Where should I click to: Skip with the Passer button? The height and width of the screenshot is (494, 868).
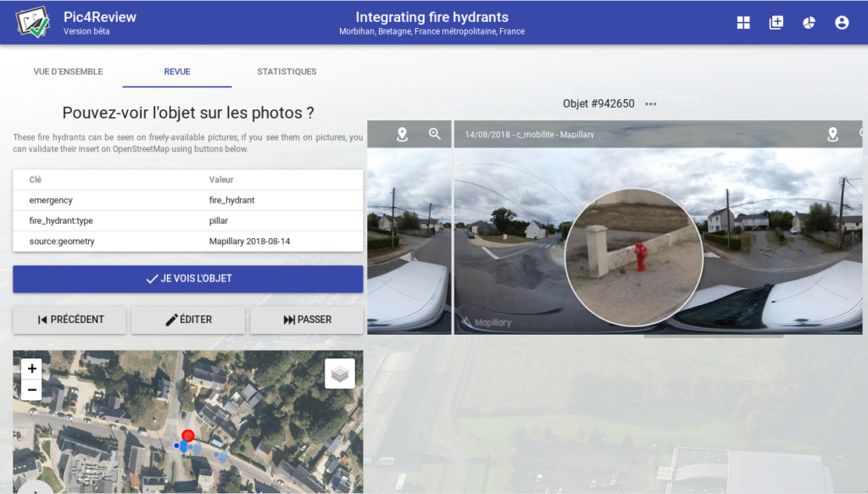(x=307, y=319)
